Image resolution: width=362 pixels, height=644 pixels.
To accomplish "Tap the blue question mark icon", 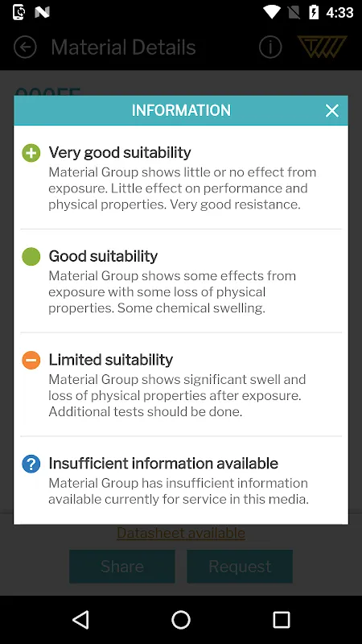I will 31,464.
